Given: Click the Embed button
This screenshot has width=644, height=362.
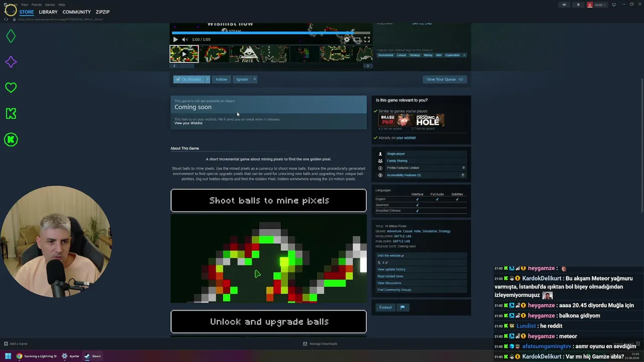Looking at the screenshot, I should point(385,308).
